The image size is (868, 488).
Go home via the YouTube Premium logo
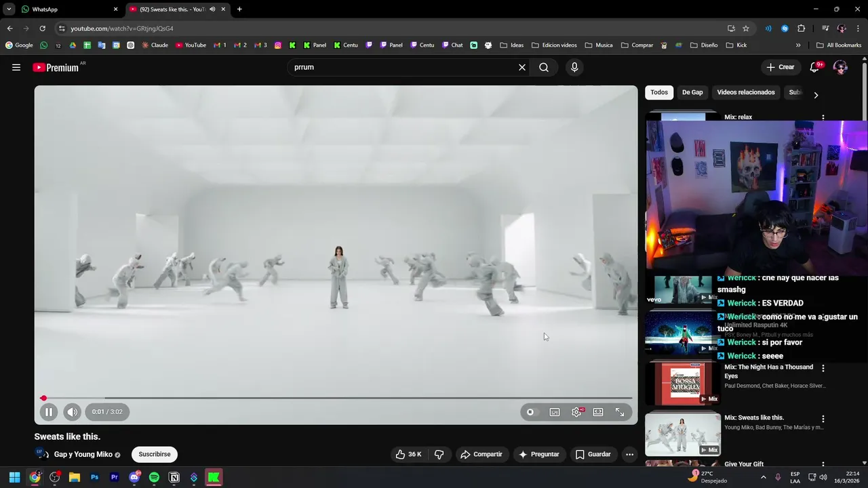56,67
